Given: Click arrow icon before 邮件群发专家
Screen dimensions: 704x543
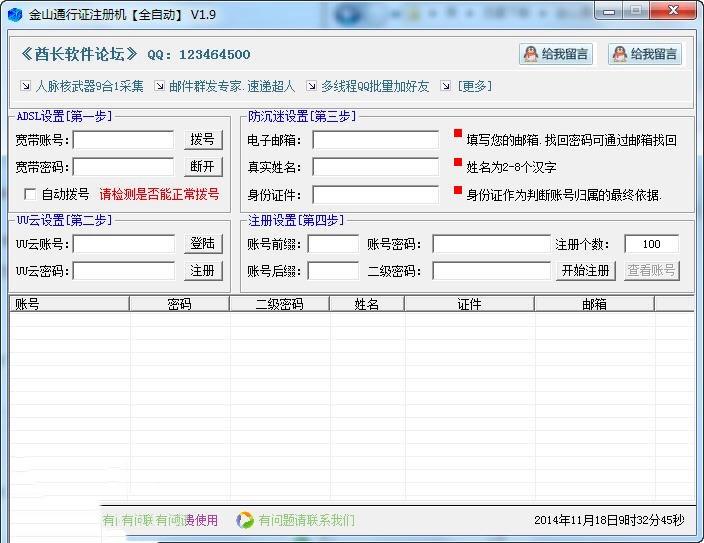Looking at the screenshot, I should click(159, 85).
